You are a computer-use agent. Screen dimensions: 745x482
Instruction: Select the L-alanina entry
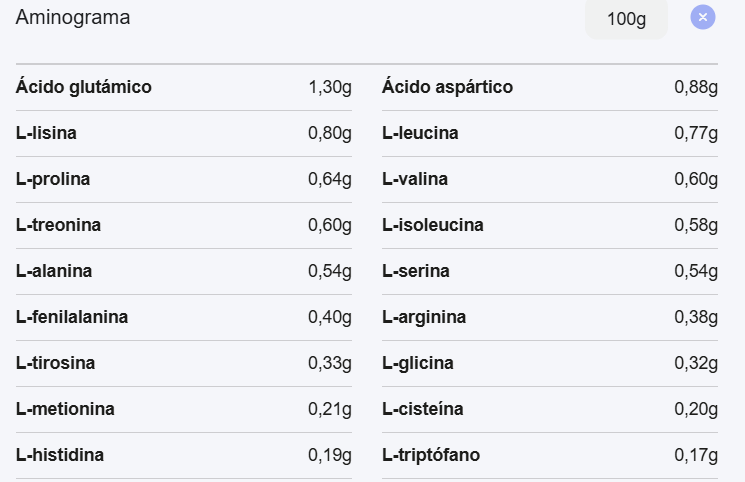point(184,271)
